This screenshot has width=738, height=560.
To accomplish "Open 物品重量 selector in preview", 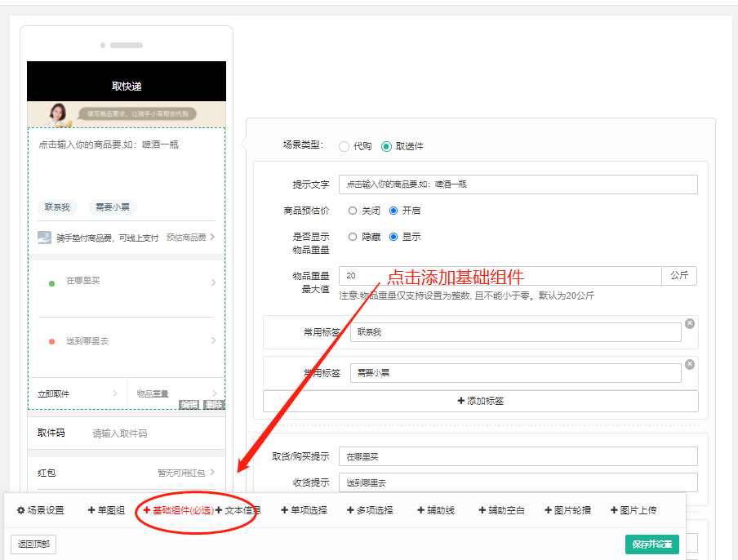I will click(x=176, y=393).
